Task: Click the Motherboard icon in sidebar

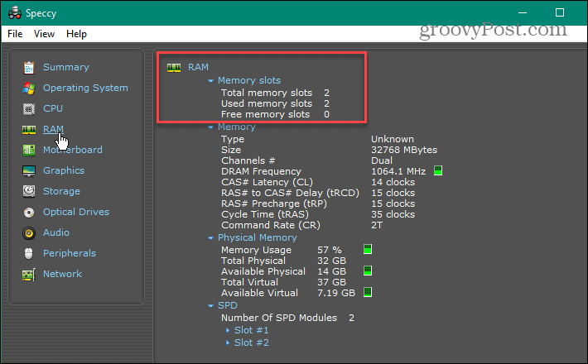Action: pos(29,150)
